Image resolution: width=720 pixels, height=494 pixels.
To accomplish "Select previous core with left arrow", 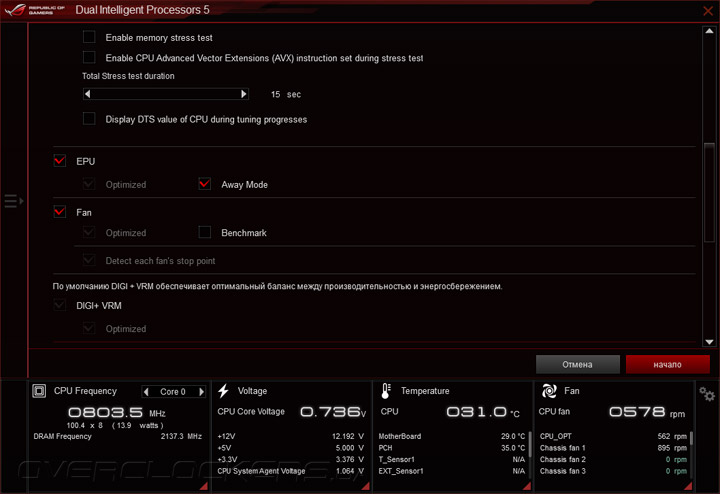I will [146, 392].
